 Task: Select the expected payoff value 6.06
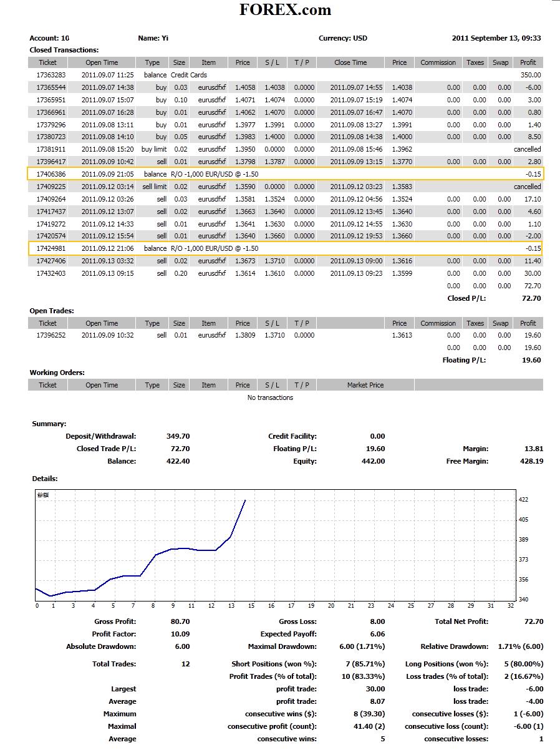(377, 634)
